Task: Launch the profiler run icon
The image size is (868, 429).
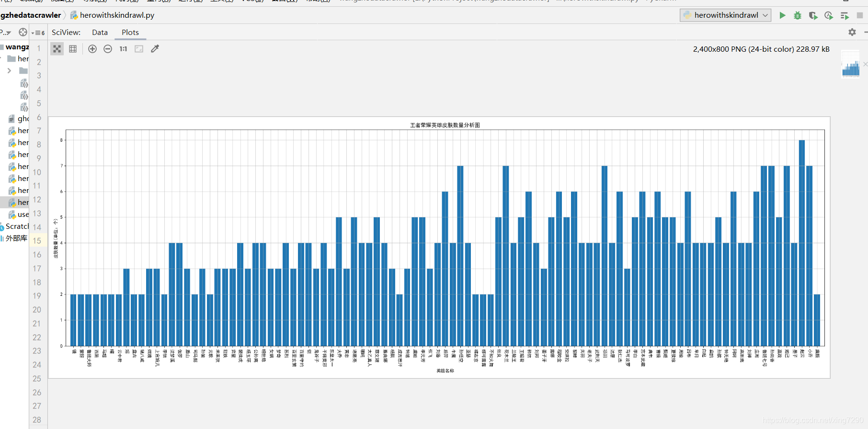Action: (x=829, y=15)
